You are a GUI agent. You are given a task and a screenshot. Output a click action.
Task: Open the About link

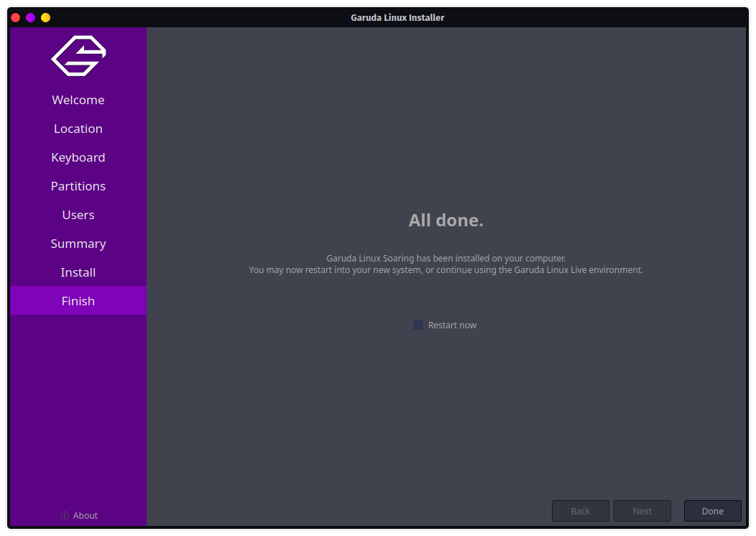86,515
